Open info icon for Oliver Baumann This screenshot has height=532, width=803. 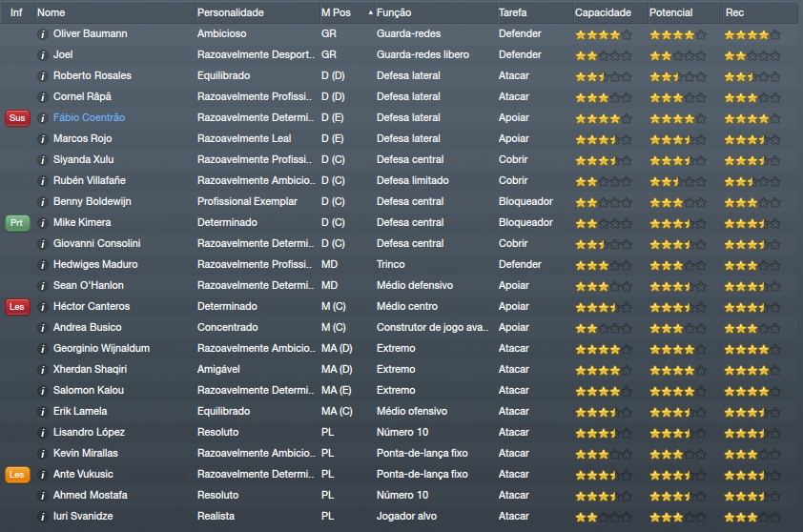(x=42, y=33)
